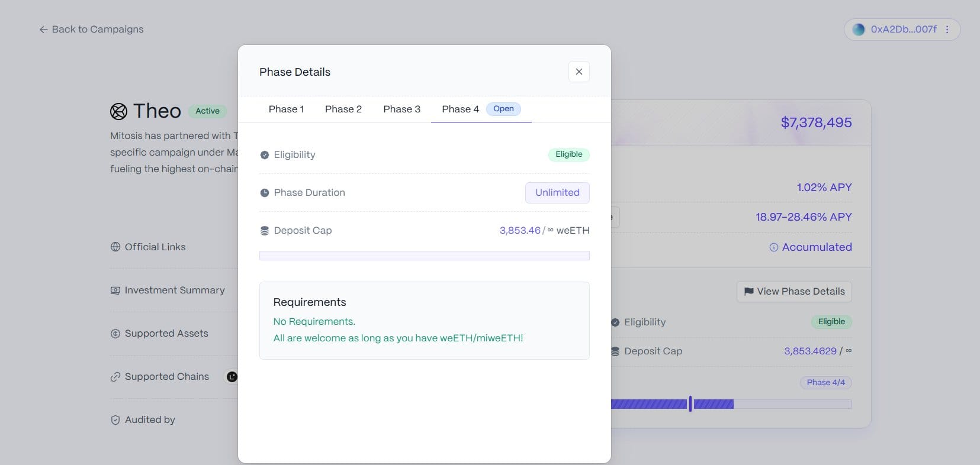This screenshot has width=980, height=465.
Task: Click the phase progress bar marker
Action: click(690, 404)
